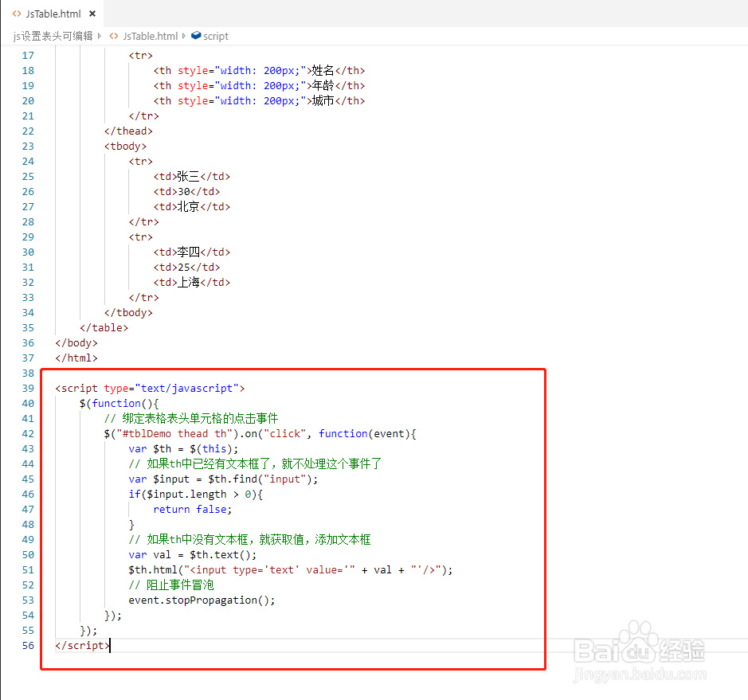748x700 pixels.
Task: Click the comment 阻止事件冒泡
Action: coord(171,585)
